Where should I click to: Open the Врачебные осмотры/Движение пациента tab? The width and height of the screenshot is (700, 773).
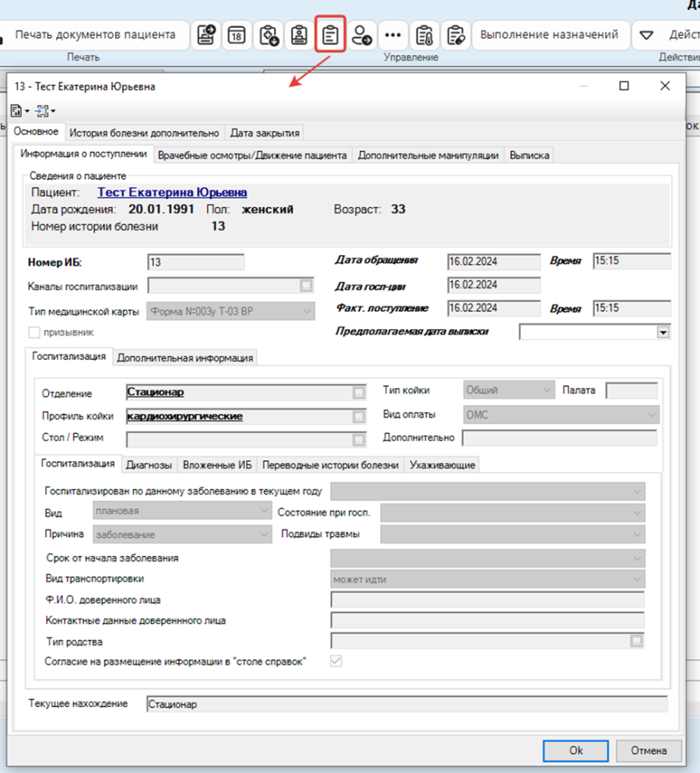pyautogui.click(x=253, y=156)
